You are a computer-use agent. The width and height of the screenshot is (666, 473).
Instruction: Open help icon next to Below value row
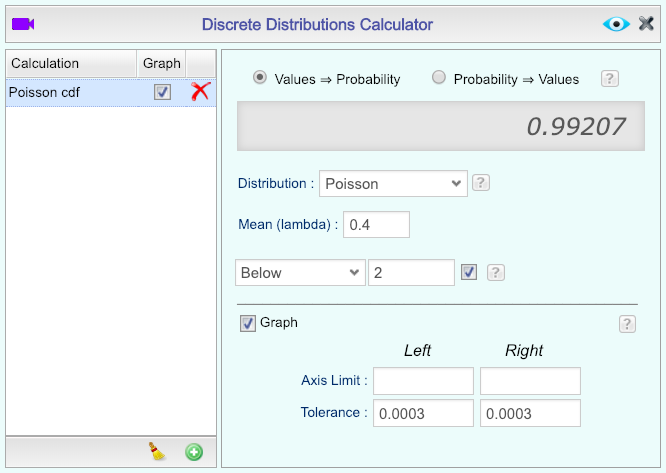coord(496,273)
